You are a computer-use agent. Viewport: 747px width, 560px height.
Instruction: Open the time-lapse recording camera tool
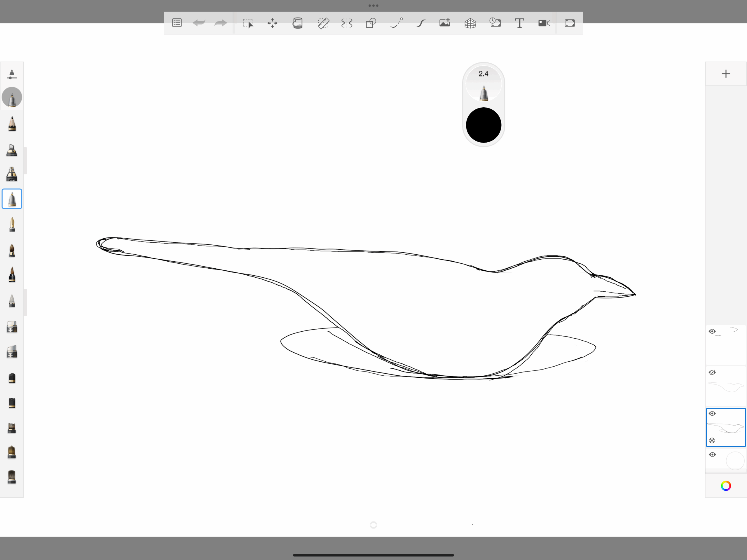pos(544,23)
